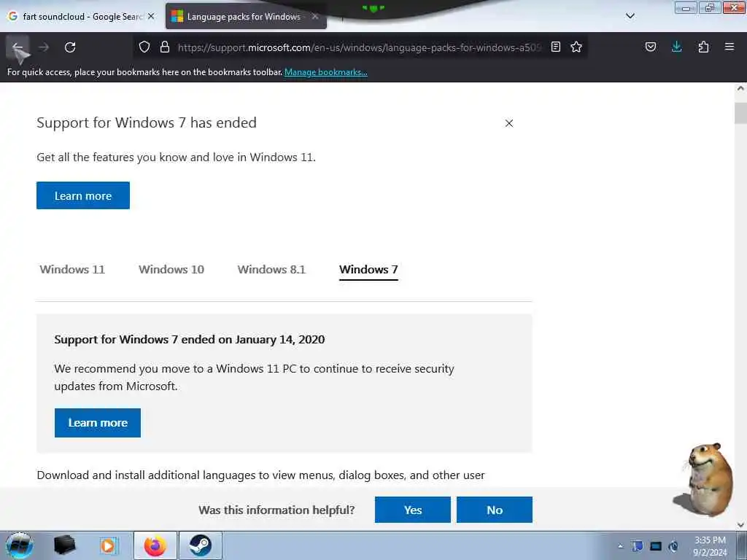Go back with the browser back arrow
The width and height of the screenshot is (747, 560).
(18, 47)
